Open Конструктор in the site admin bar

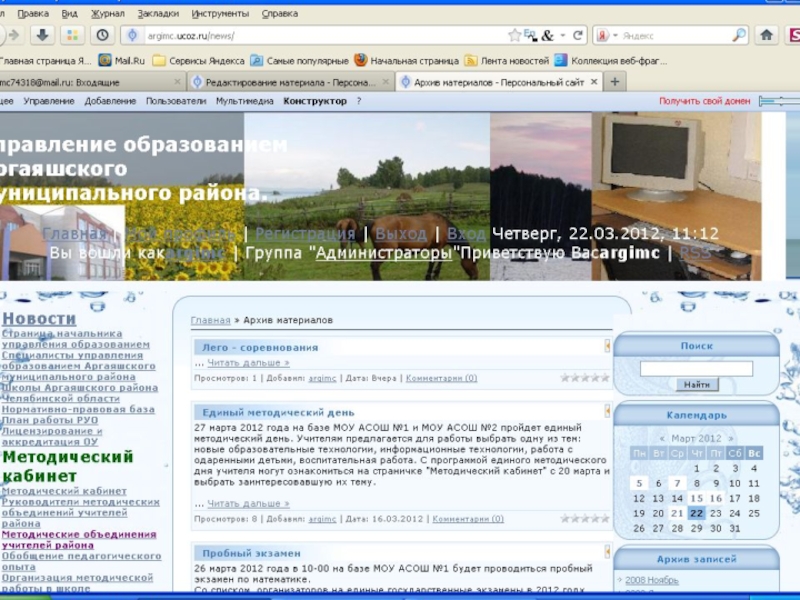click(315, 101)
